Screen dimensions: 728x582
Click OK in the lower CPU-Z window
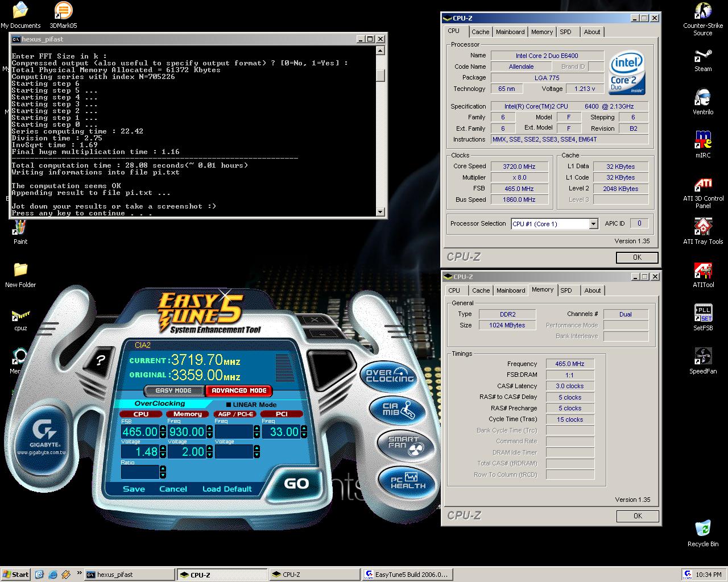638,516
